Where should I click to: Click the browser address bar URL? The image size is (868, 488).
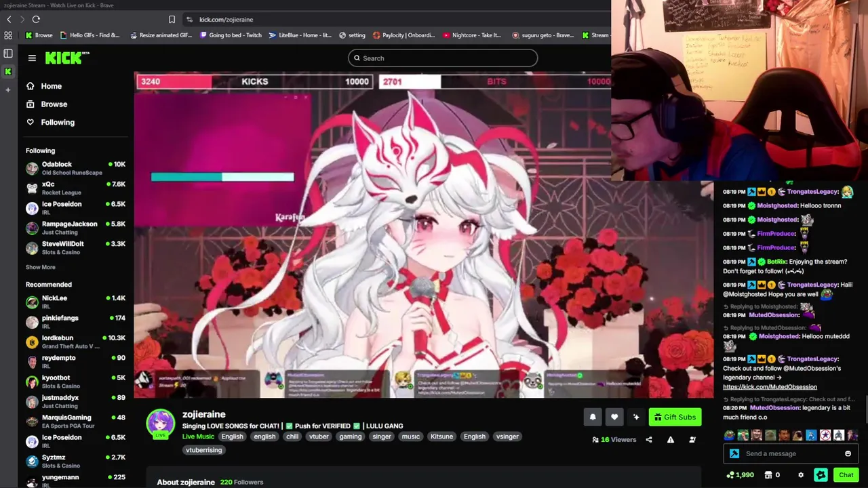[226, 20]
